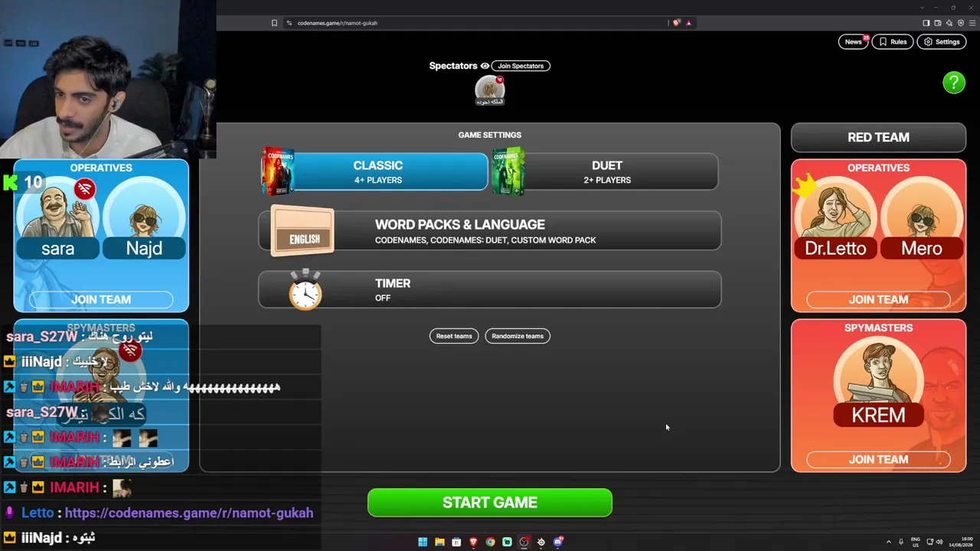Viewport: 980px width, 551px height.
Task: View site information icon in address bar
Action: (289, 23)
